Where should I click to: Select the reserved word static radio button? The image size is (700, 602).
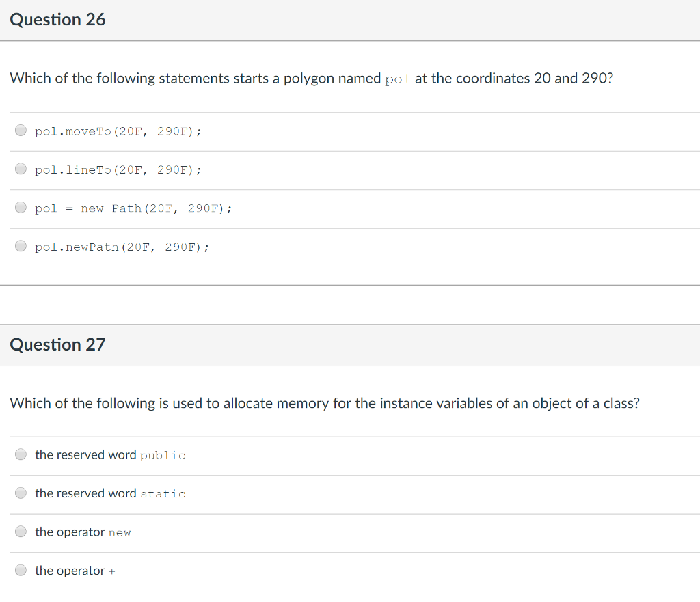(21, 493)
